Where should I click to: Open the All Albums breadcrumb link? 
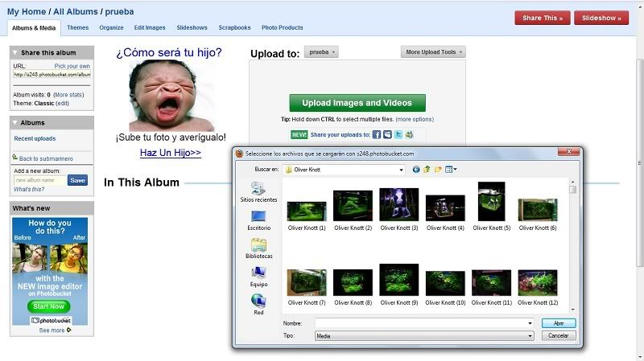[76, 11]
